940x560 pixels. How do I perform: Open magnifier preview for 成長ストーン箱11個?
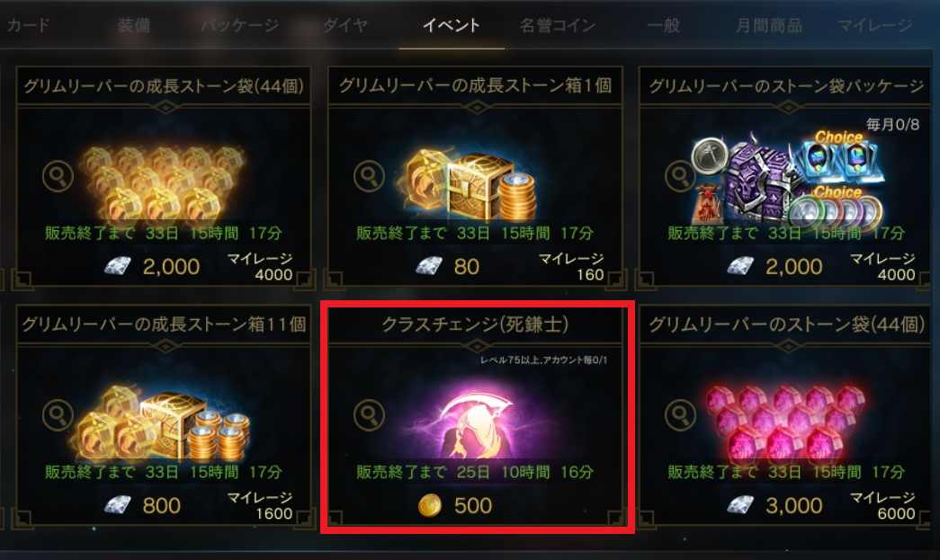[58, 415]
